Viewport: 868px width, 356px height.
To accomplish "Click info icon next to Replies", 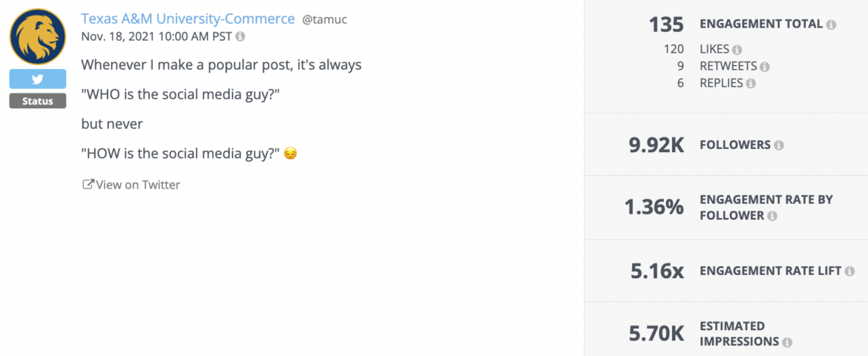I will (x=751, y=84).
